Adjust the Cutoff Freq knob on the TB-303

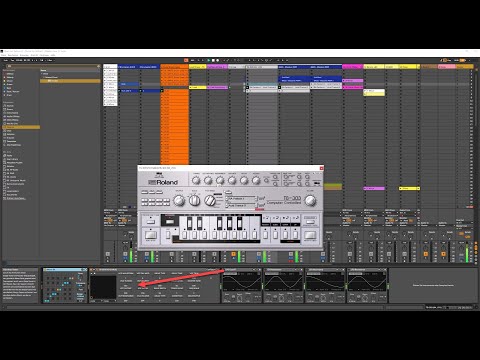(x=208, y=180)
